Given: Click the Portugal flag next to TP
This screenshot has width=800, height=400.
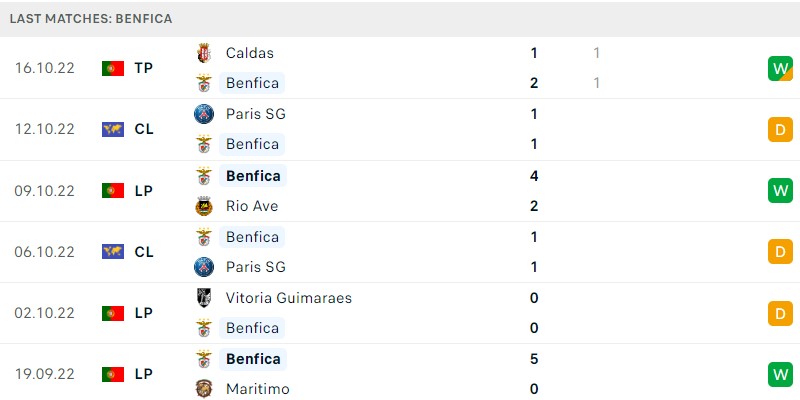Looking at the screenshot, I should (x=113, y=68).
